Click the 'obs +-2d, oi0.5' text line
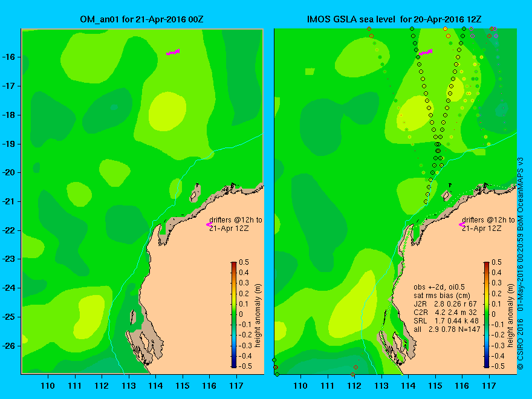532x399 pixels. pyautogui.click(x=439, y=287)
